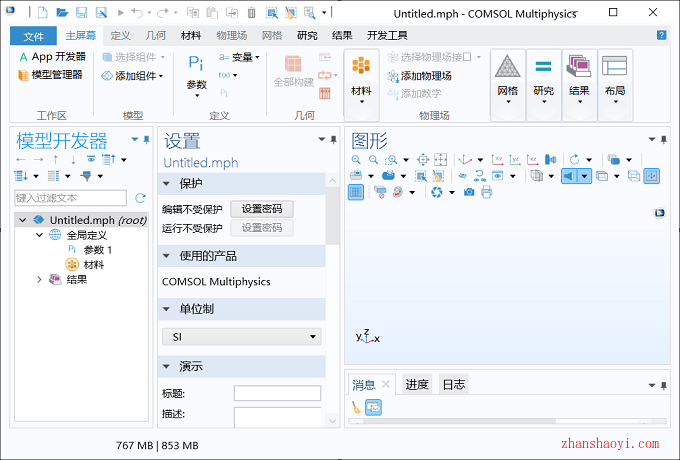Toggle the message envelope button in 消息 panel
This screenshot has width=680, height=460.
click(x=373, y=407)
